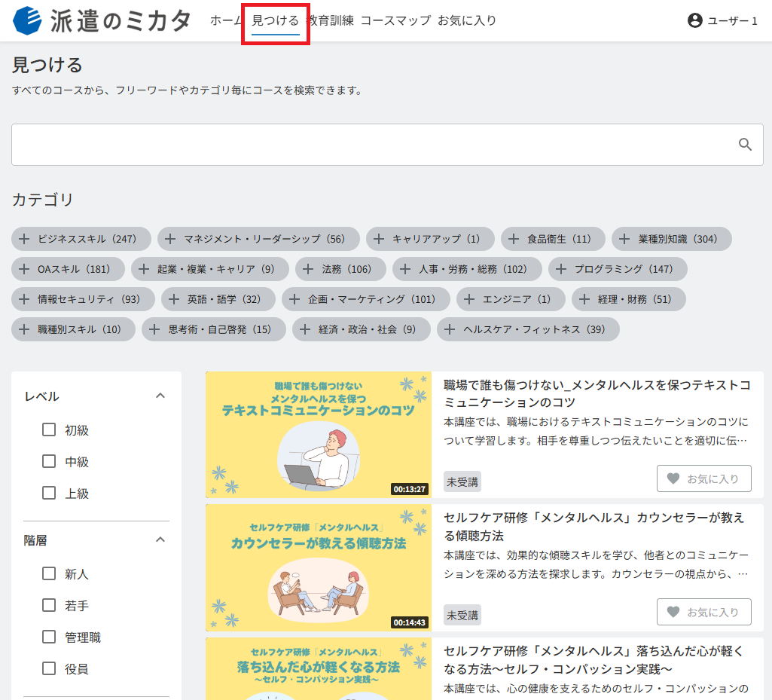Image resolution: width=772 pixels, height=700 pixels.
Task: Select the 食品衛生 (11) category chip
Action: click(x=553, y=239)
